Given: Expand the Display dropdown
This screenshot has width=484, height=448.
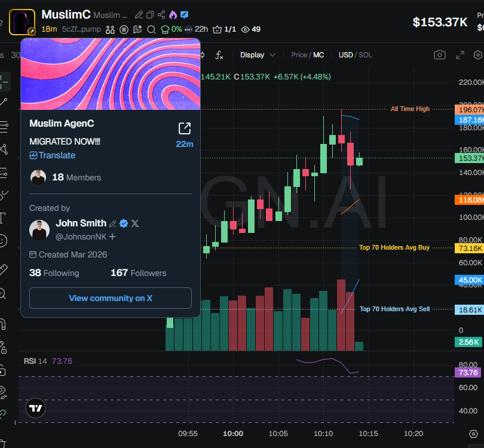Looking at the screenshot, I should (x=258, y=55).
